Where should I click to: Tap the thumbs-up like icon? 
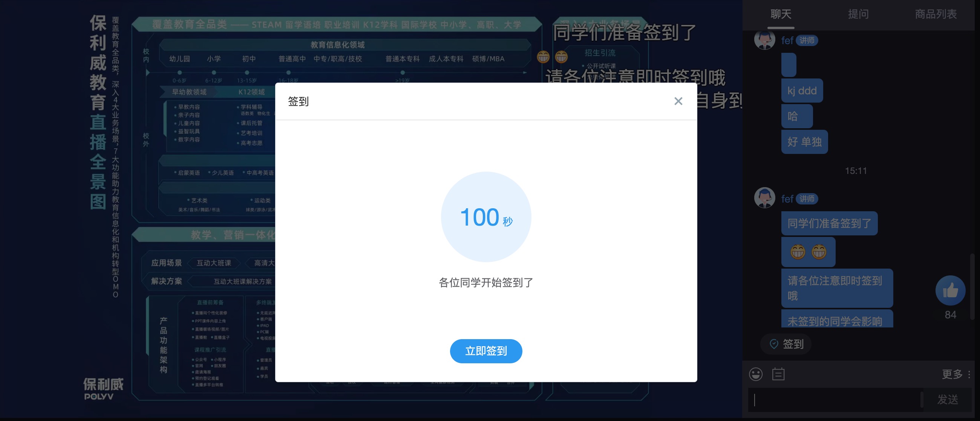click(950, 290)
